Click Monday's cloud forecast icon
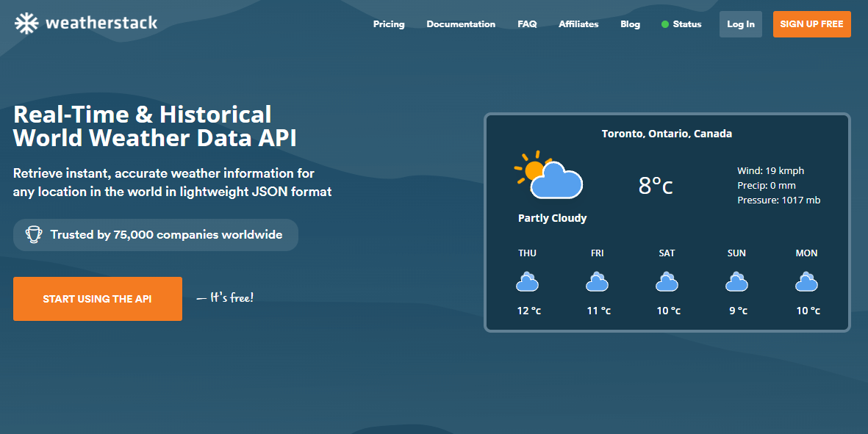 click(x=806, y=282)
